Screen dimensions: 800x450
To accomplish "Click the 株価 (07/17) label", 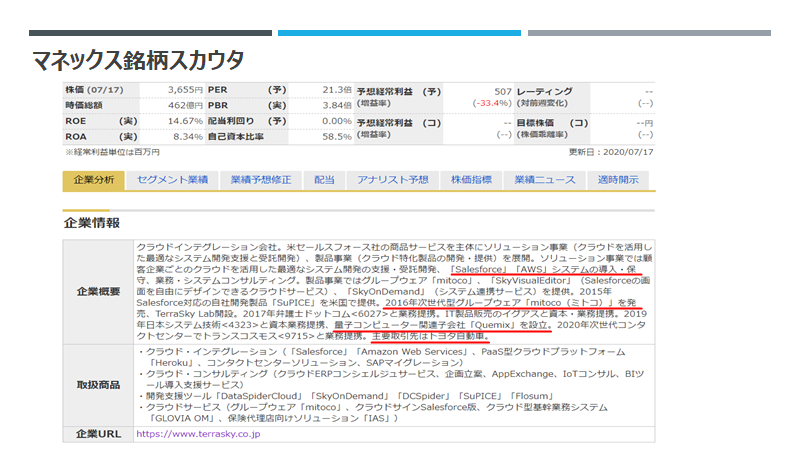I will [x=94, y=90].
